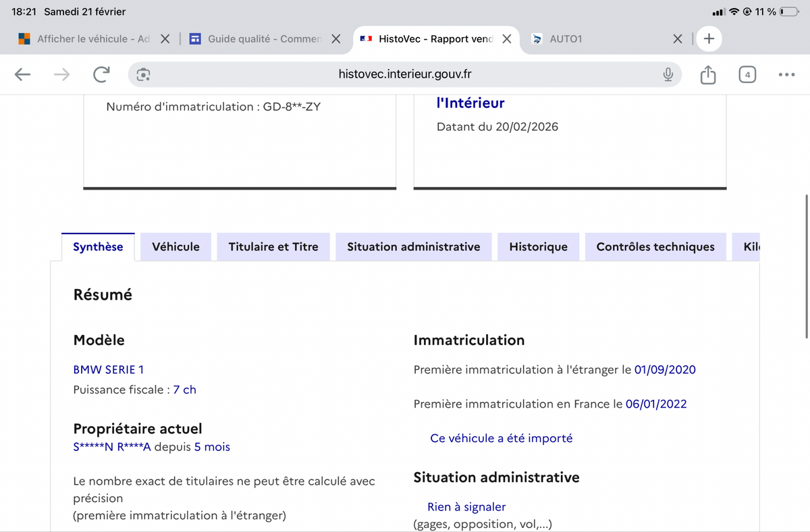Go back to the previous page

pyautogui.click(x=22, y=75)
